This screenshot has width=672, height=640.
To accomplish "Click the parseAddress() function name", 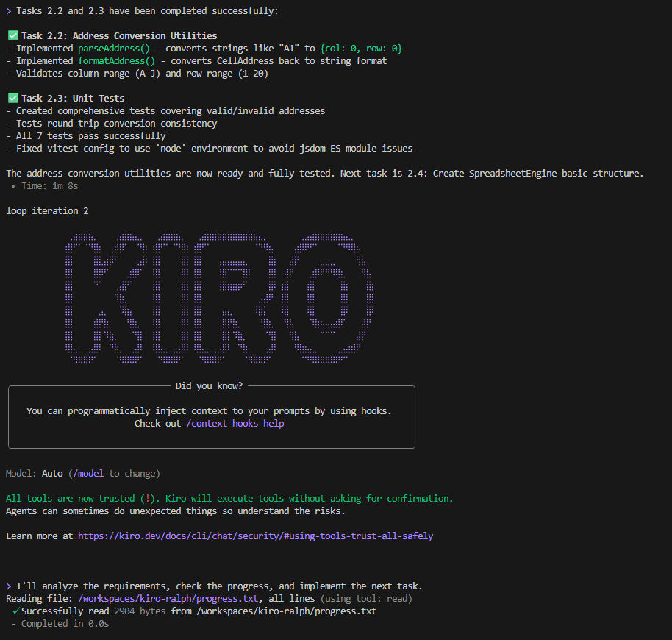I will tap(114, 48).
